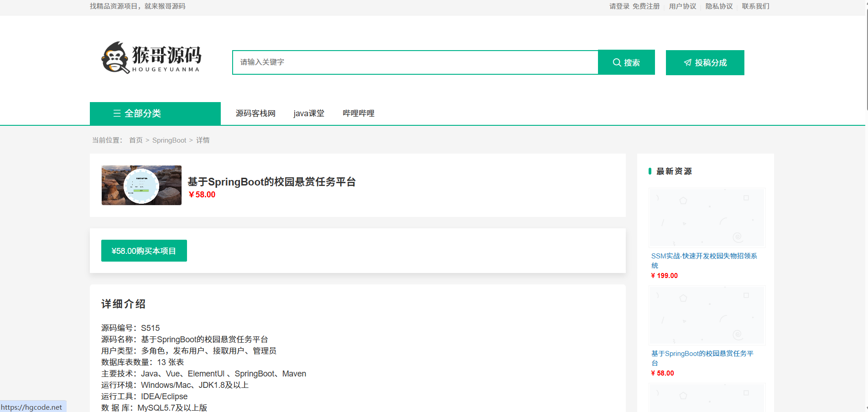Click the 运行环境 line with JDK1.8
Screen dimensions: 868x412
point(175,385)
